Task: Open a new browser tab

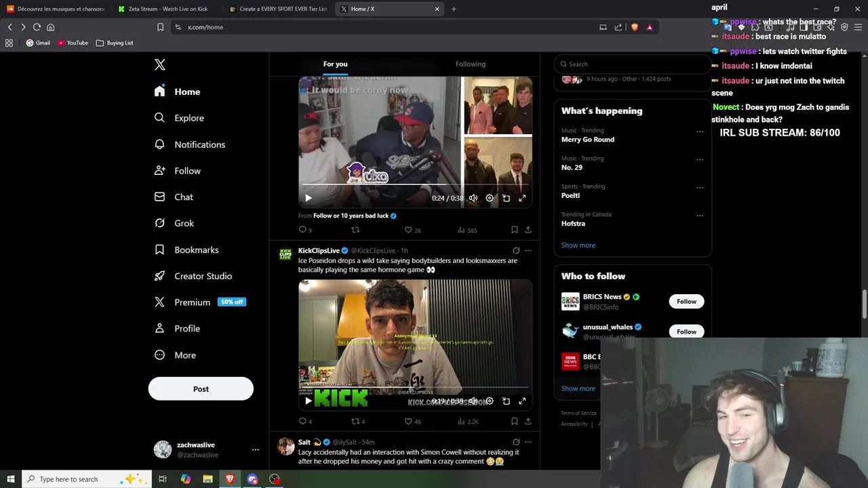Action: [x=454, y=9]
